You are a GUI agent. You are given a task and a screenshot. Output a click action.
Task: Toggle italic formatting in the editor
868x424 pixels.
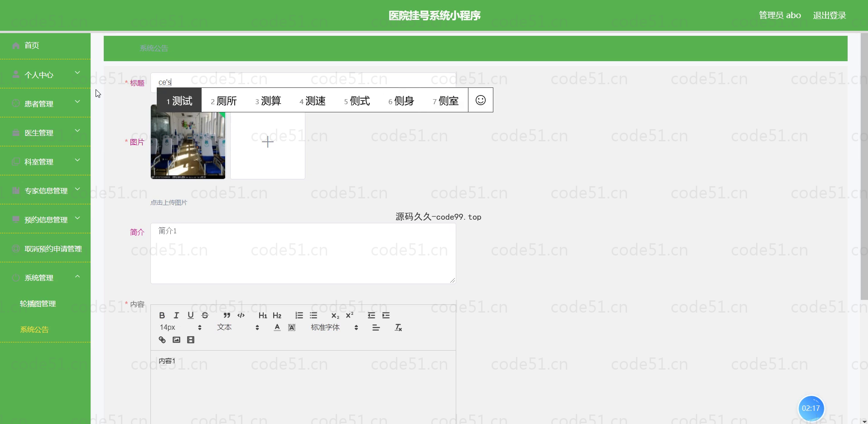176,315
